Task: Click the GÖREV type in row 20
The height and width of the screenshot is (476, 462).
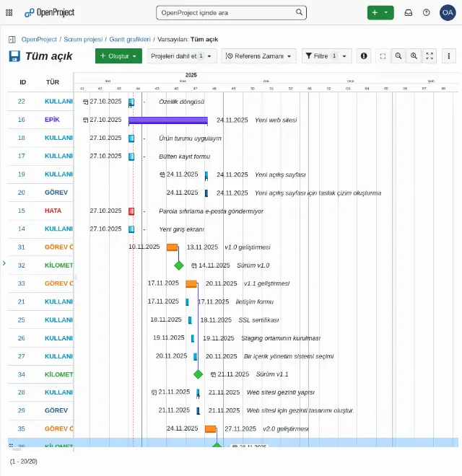Action: tap(56, 193)
